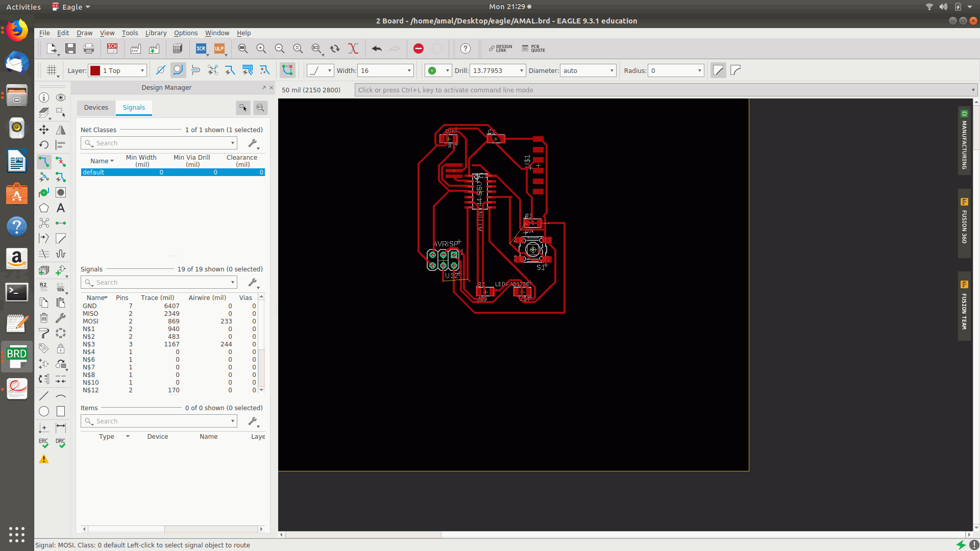Enable the round miter style button
The height and width of the screenshot is (551, 980).
(x=736, y=70)
